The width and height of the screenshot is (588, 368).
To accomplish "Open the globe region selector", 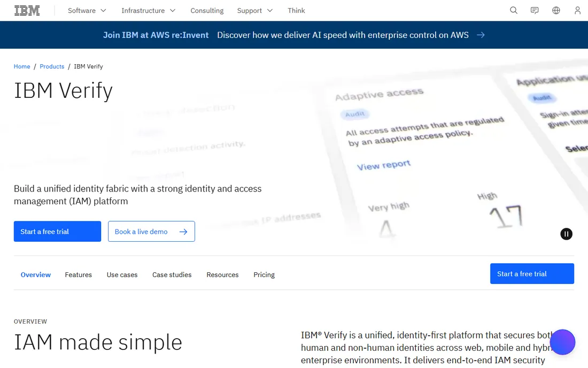I will pos(556,11).
